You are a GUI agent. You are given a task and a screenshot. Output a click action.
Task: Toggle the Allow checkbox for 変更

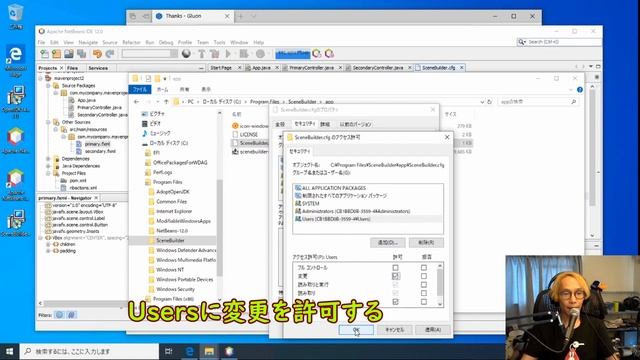(395, 276)
